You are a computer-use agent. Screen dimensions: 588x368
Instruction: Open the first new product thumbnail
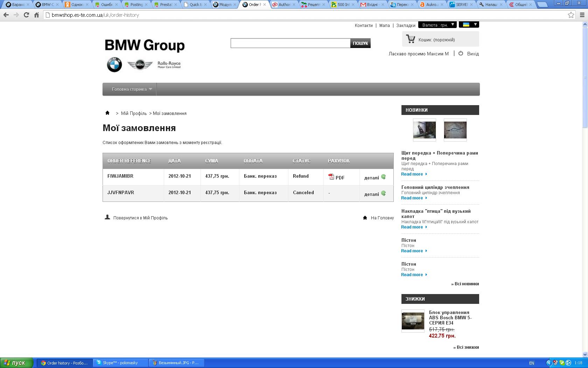pos(425,130)
